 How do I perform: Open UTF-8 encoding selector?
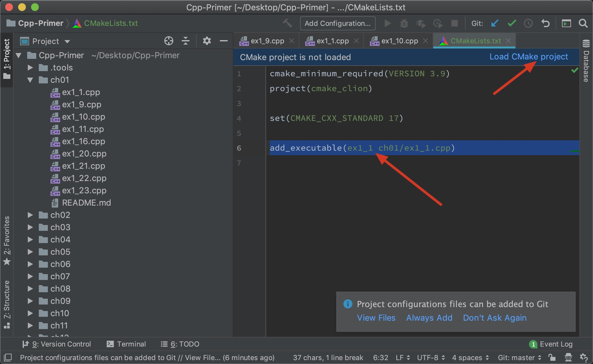coord(431,358)
